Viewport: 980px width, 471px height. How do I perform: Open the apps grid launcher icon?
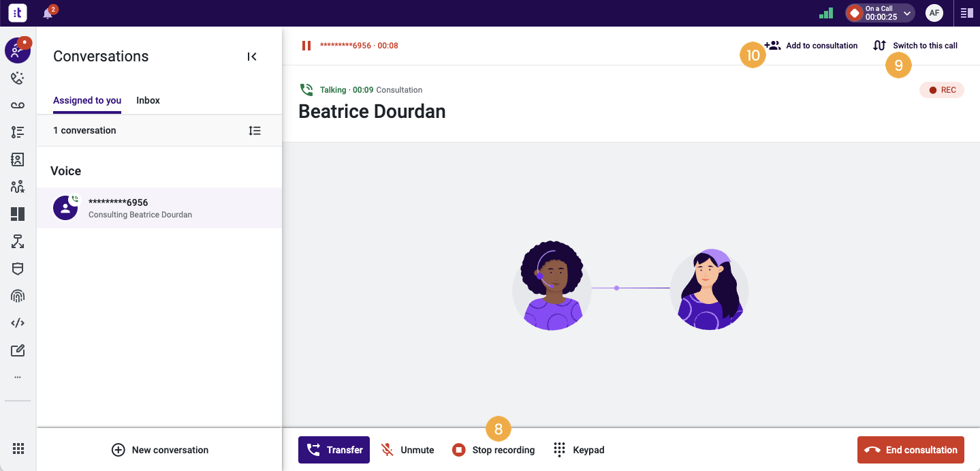(x=18, y=449)
